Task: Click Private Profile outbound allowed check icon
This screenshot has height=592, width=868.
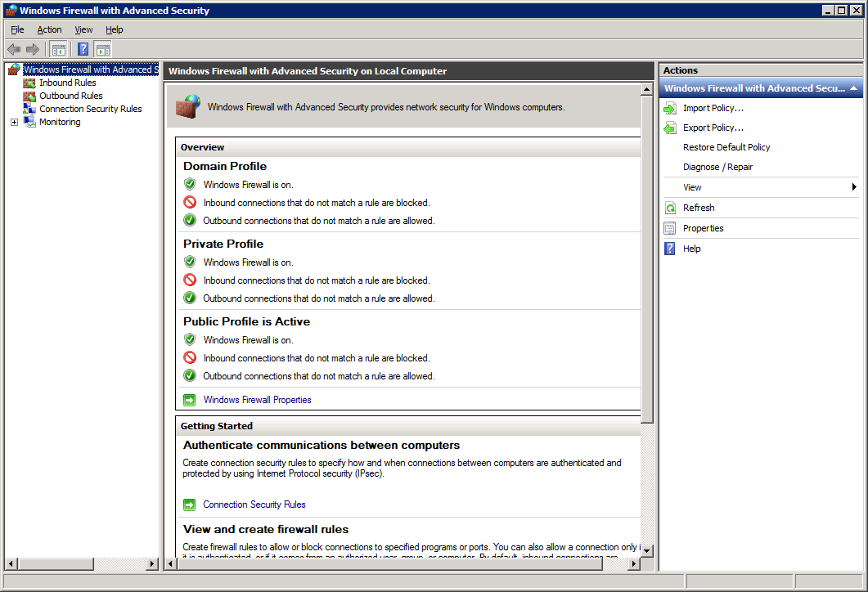Action: (x=190, y=298)
